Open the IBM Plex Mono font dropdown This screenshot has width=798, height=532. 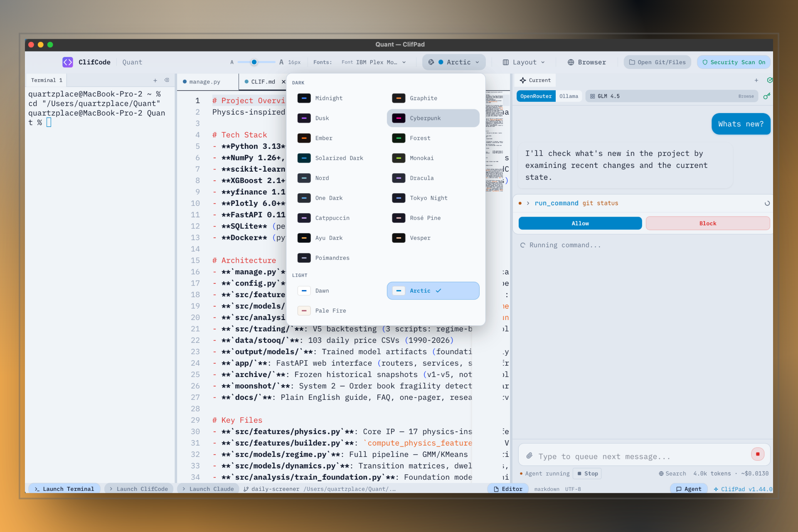[373, 62]
